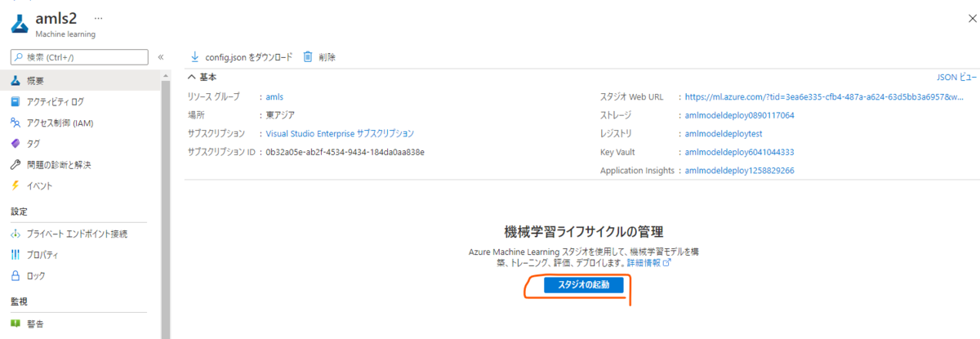Click the タグ tag icon
Image resolution: width=980 pixels, height=339 pixels.
pyautogui.click(x=16, y=144)
